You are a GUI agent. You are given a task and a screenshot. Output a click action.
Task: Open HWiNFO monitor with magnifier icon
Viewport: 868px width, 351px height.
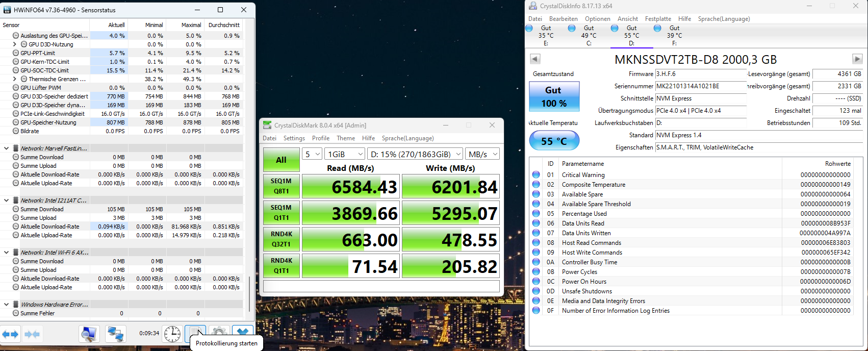pos(89,334)
